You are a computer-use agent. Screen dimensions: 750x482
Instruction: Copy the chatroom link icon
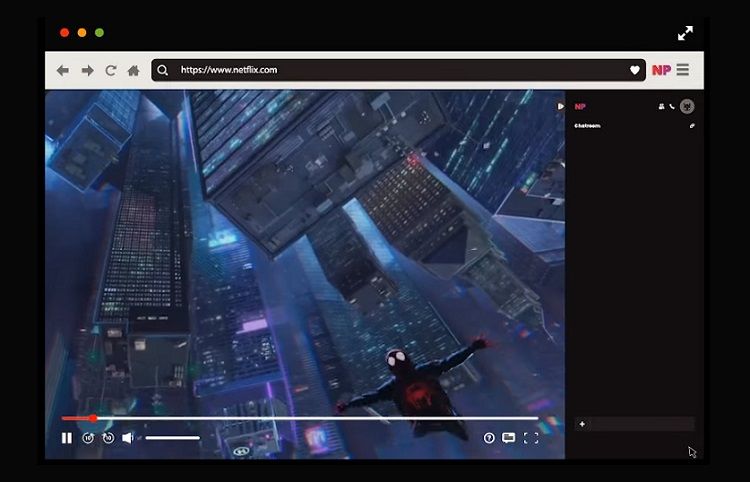click(x=692, y=126)
